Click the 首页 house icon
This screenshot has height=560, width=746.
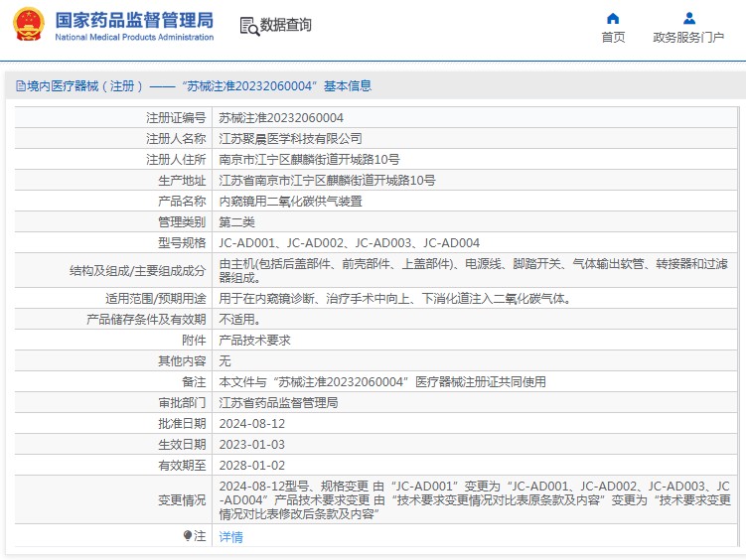[613, 18]
